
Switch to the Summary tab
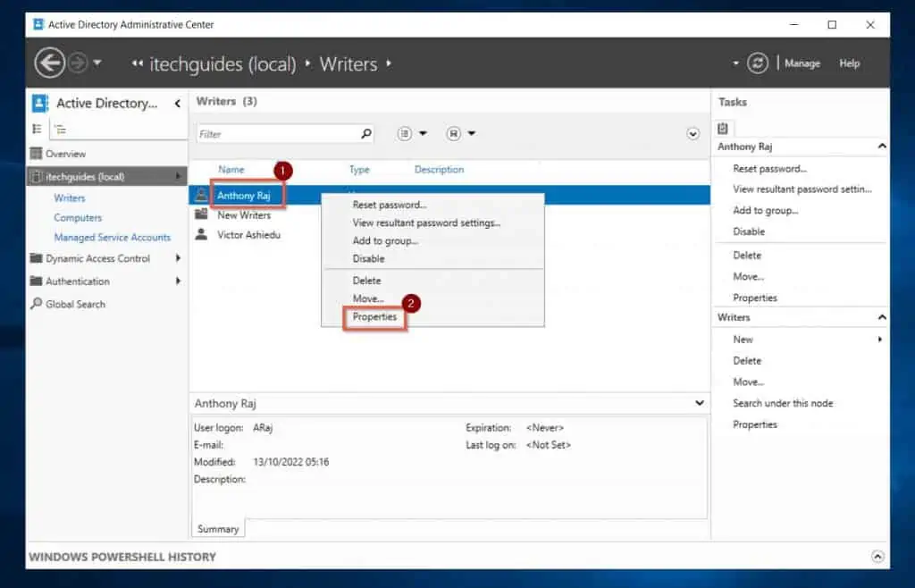point(218,529)
